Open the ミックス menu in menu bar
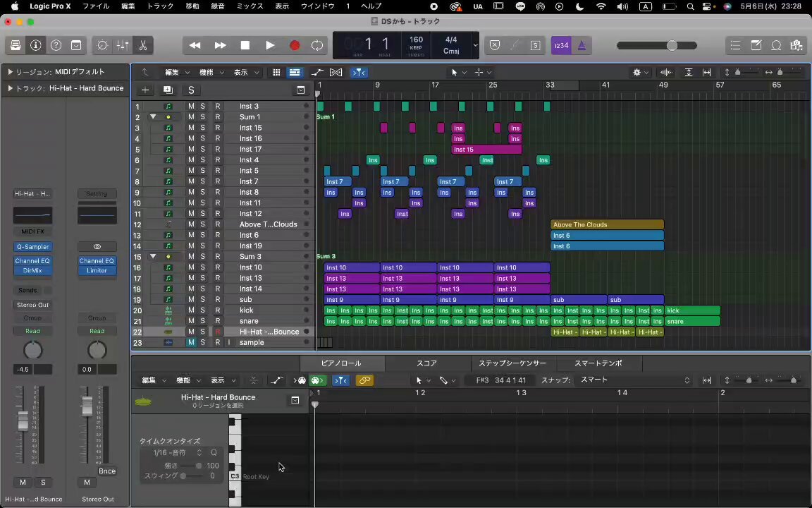The width and height of the screenshot is (812, 508). [250, 6]
